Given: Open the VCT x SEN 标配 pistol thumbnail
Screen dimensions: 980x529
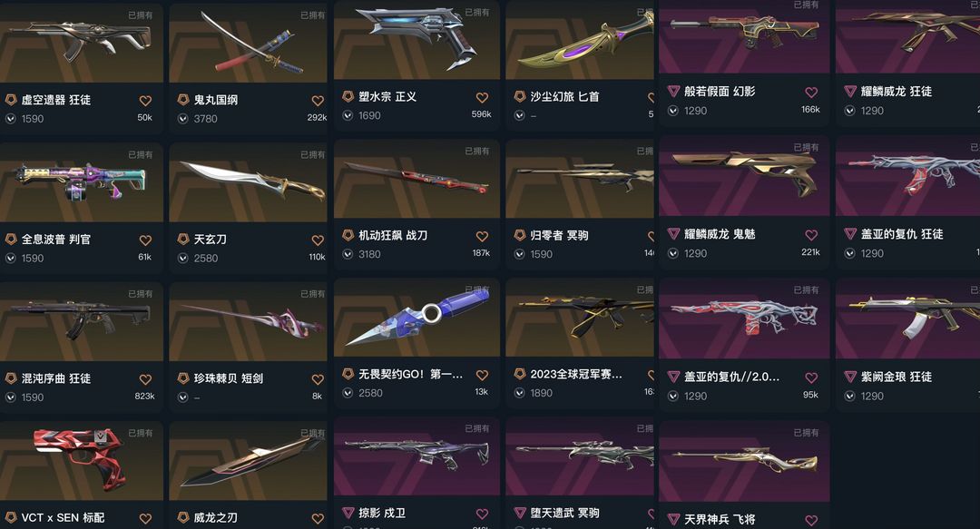Looking at the screenshot, I should coord(82,461).
